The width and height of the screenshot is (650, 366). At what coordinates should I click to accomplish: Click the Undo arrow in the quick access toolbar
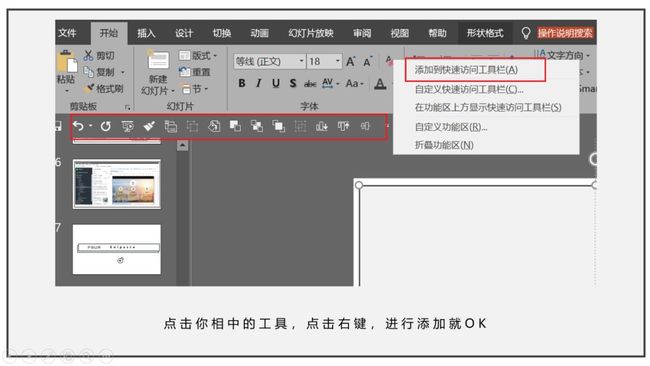[78, 126]
